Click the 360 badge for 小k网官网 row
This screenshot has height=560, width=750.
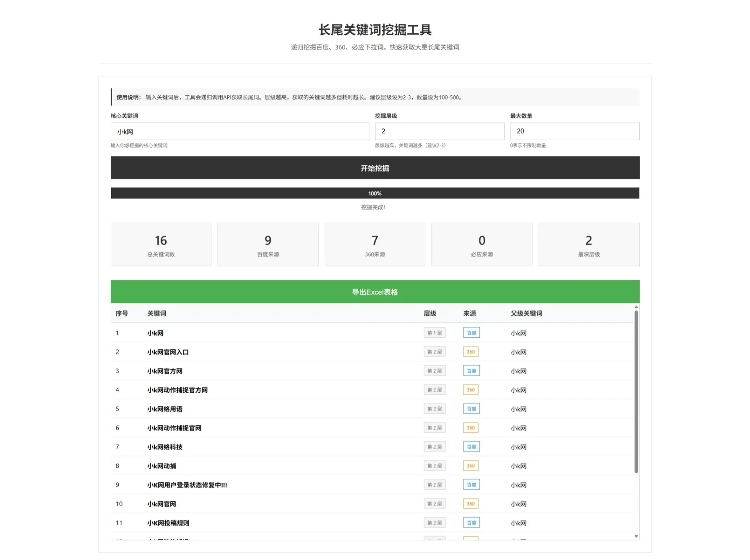(471, 504)
